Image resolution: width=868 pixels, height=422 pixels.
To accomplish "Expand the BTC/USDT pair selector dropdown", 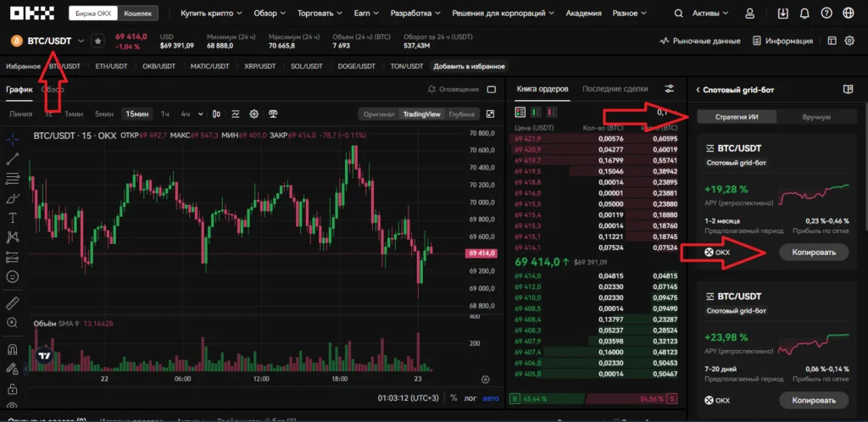I will [81, 41].
